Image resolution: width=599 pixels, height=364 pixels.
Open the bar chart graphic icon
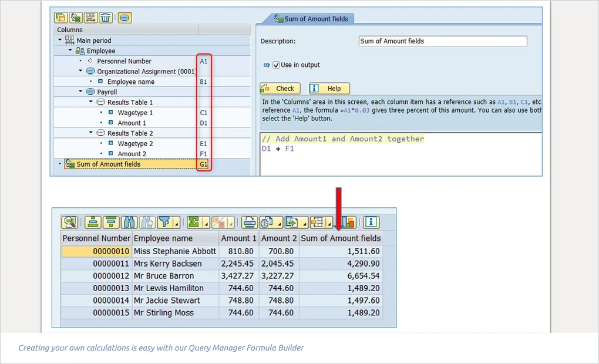pos(348,223)
